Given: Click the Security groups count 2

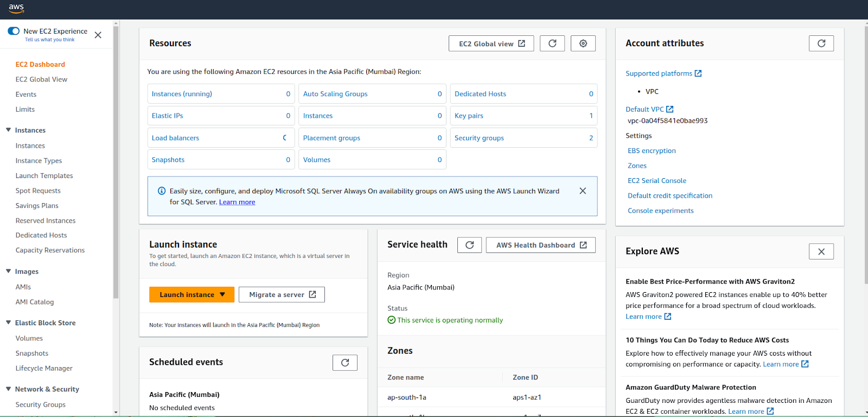Looking at the screenshot, I should click(591, 138).
